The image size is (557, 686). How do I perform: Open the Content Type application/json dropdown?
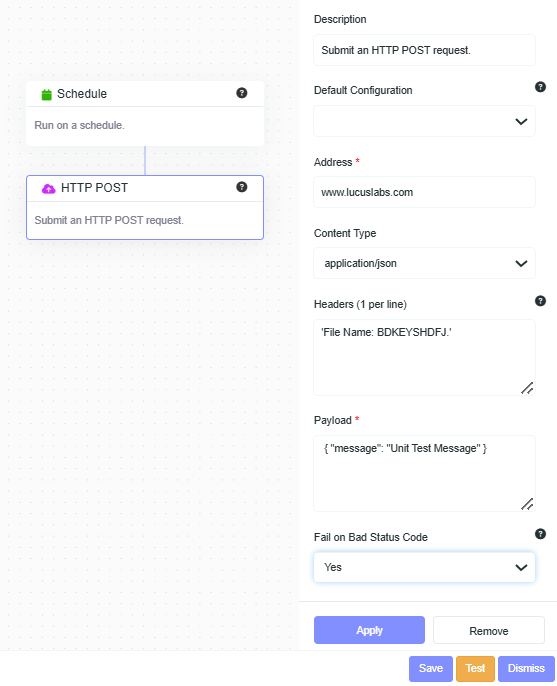click(424, 263)
